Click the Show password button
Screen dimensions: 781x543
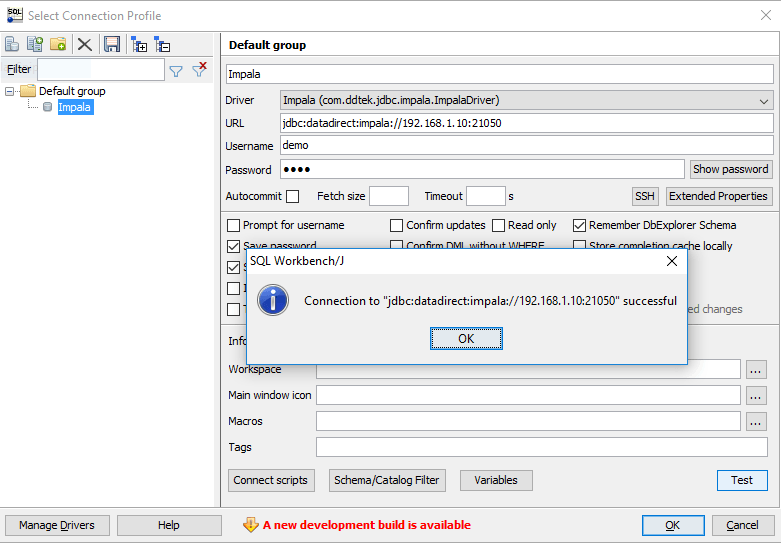[731, 169]
